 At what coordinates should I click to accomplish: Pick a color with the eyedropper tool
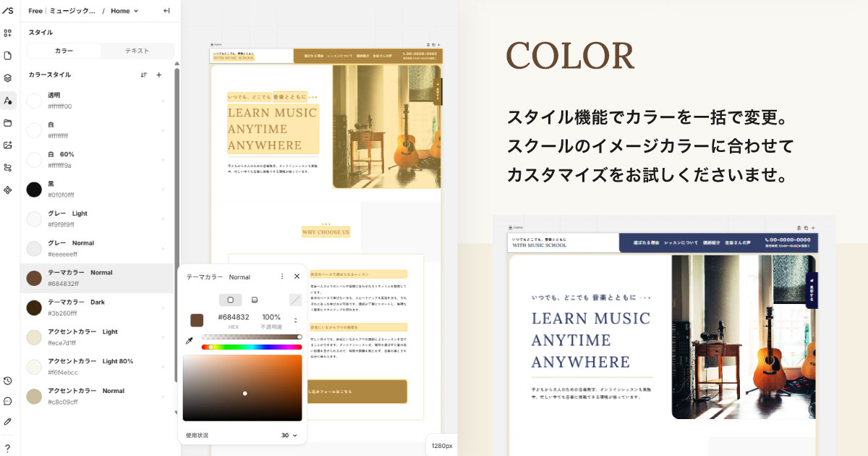pyautogui.click(x=189, y=339)
